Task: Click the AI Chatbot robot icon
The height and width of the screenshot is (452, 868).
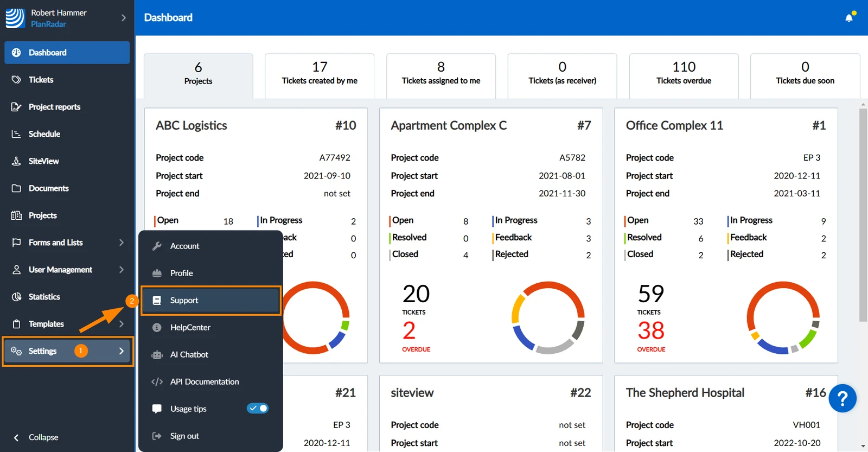Action: [x=157, y=355]
